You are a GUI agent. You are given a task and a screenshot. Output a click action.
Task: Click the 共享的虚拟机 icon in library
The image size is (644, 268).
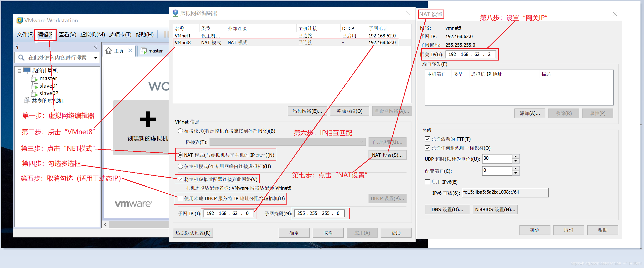coord(27,101)
